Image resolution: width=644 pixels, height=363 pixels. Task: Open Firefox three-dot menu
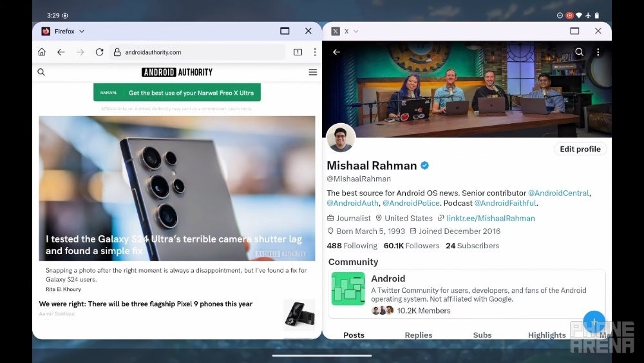(x=315, y=52)
